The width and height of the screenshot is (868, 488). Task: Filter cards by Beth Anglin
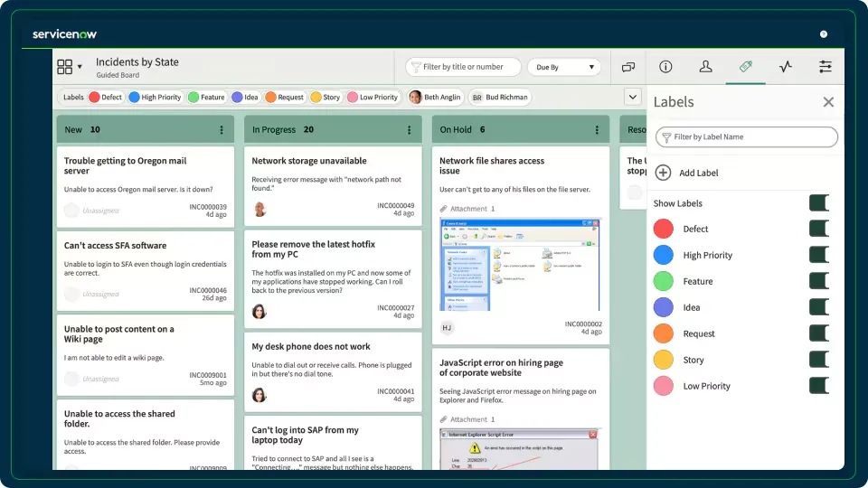[x=434, y=98]
